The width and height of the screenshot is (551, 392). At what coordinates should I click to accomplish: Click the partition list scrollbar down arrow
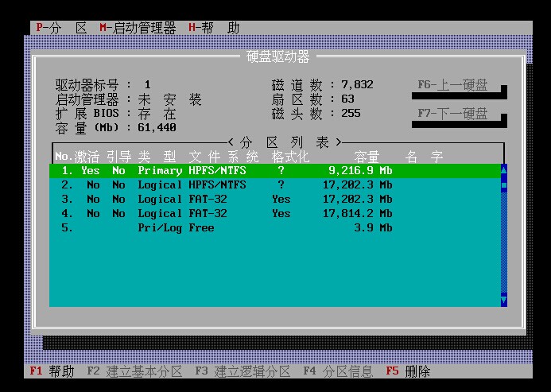point(504,300)
